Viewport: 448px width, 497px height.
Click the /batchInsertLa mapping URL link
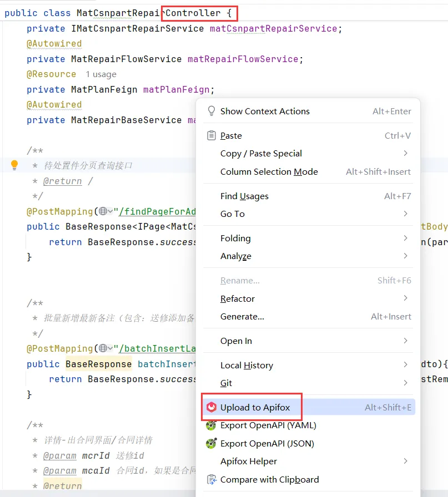pos(157,349)
